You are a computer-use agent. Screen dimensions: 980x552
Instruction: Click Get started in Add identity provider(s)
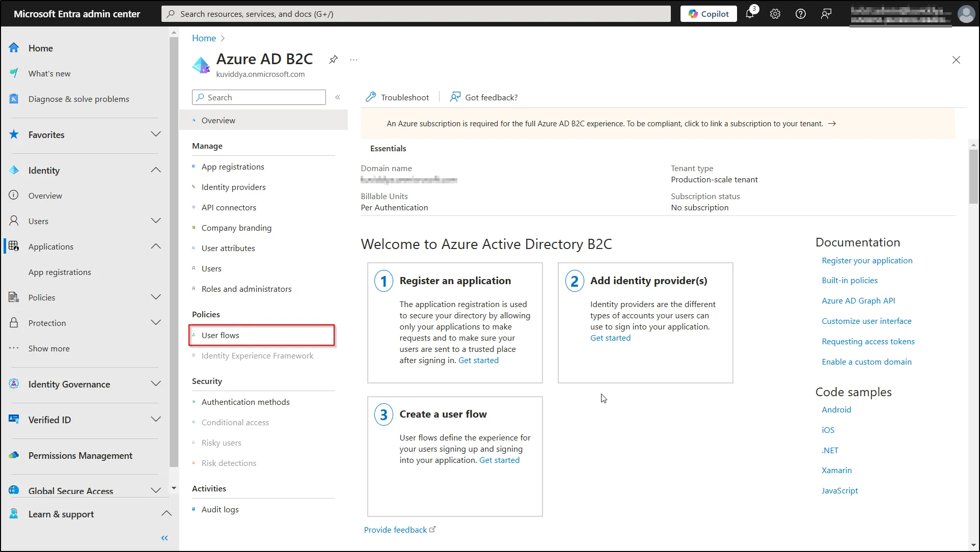click(x=610, y=338)
